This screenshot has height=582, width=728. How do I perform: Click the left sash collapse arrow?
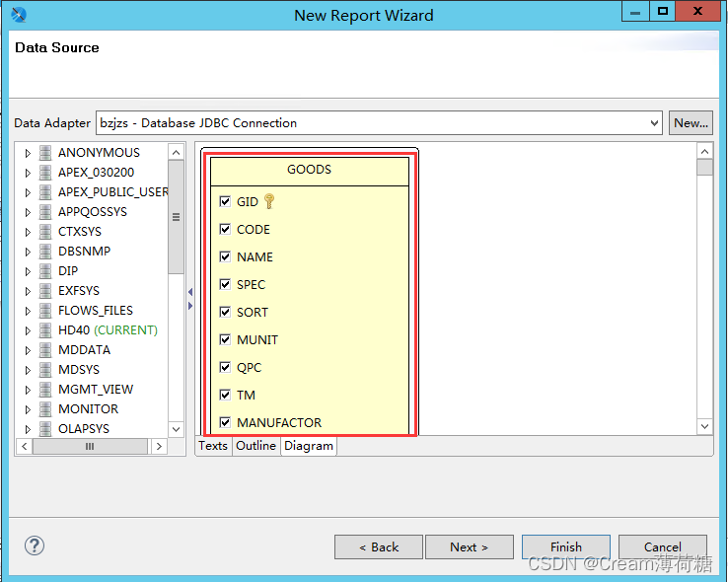[x=190, y=292]
